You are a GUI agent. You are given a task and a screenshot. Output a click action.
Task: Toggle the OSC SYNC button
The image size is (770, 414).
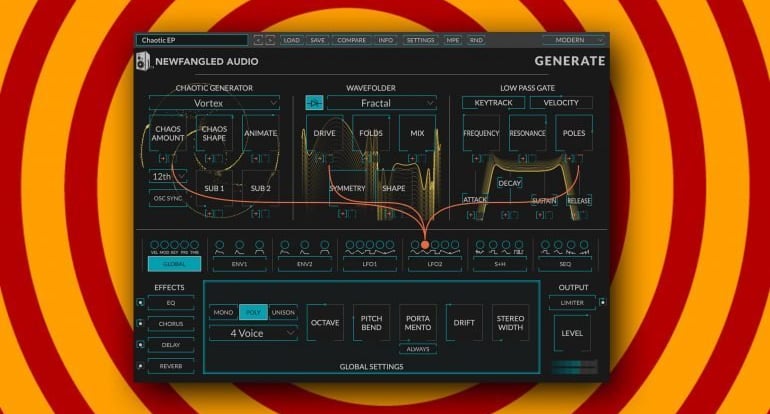[168, 198]
